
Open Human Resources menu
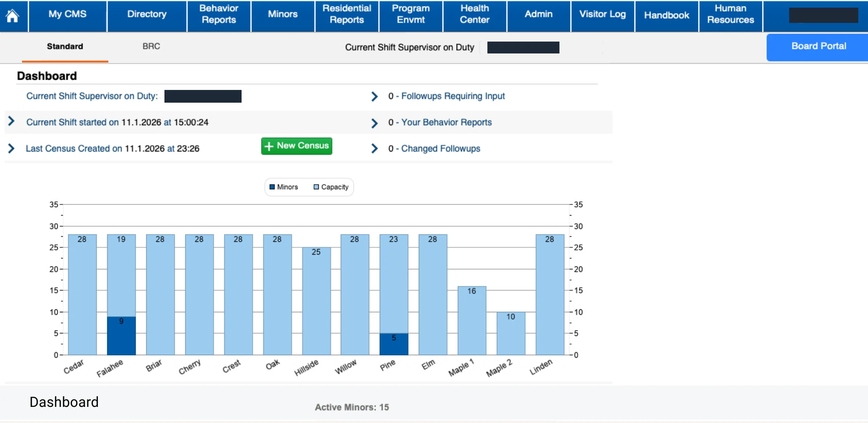pyautogui.click(x=731, y=16)
